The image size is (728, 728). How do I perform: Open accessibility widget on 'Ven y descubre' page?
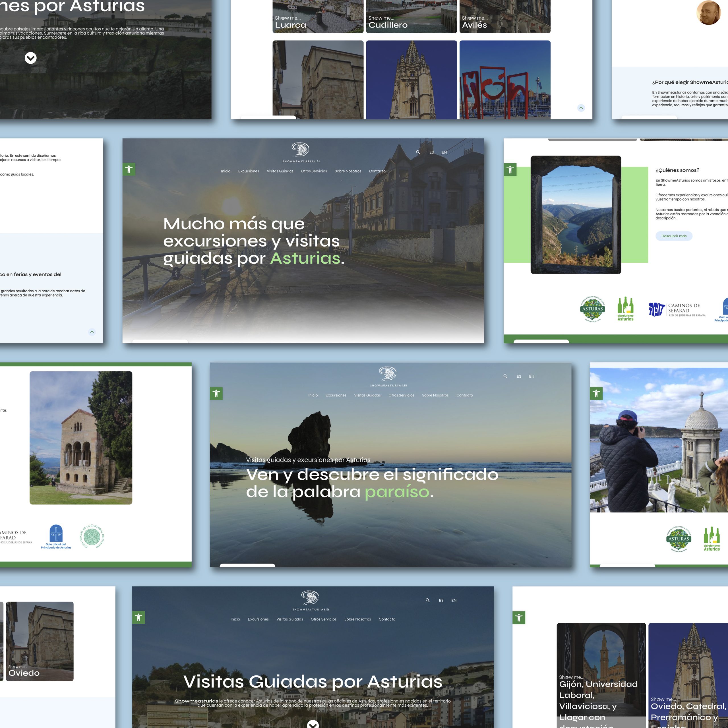(216, 393)
